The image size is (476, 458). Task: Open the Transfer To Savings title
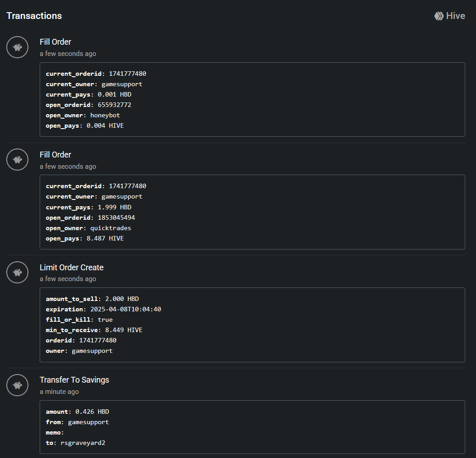tap(74, 380)
